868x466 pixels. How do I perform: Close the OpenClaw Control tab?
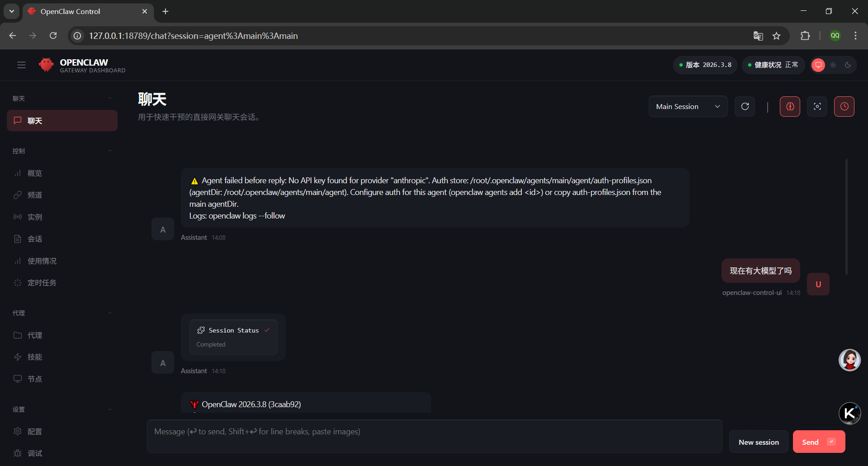point(145,11)
